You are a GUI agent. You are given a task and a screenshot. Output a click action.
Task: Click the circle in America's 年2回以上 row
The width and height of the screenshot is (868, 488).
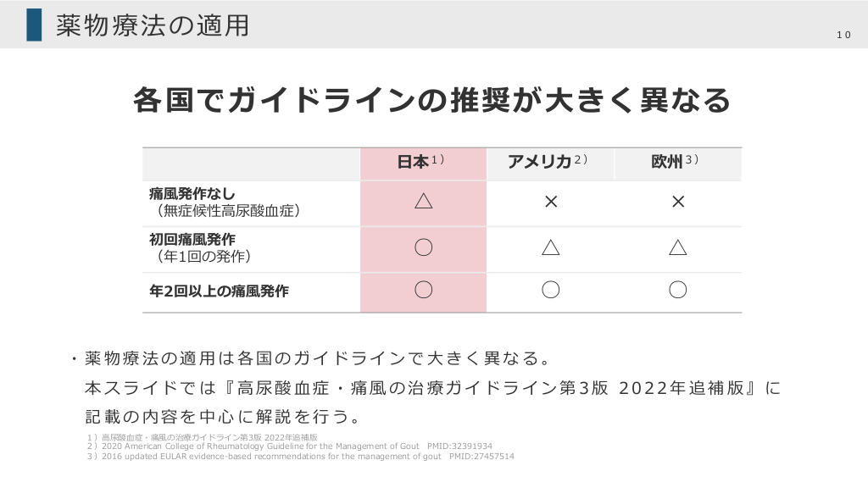(551, 291)
